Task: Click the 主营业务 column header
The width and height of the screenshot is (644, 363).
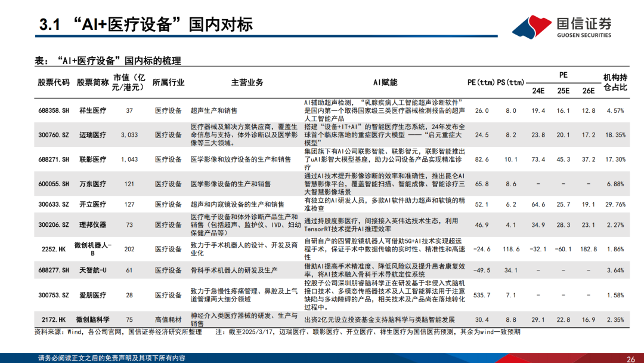Action: pyautogui.click(x=247, y=82)
